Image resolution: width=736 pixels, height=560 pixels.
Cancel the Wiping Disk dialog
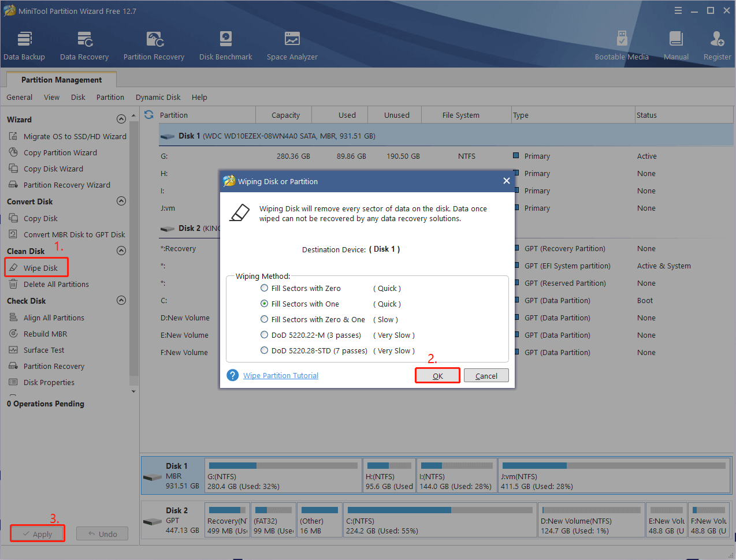486,376
